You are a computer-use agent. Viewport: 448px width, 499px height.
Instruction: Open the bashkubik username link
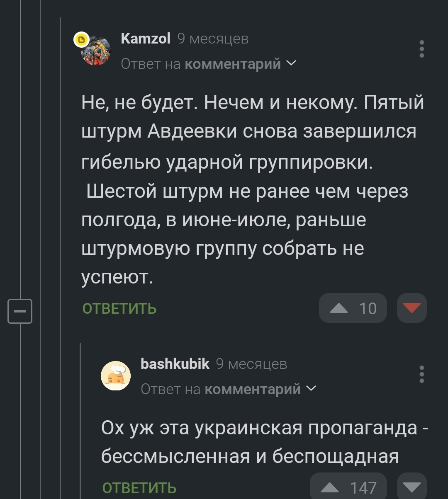click(x=175, y=363)
